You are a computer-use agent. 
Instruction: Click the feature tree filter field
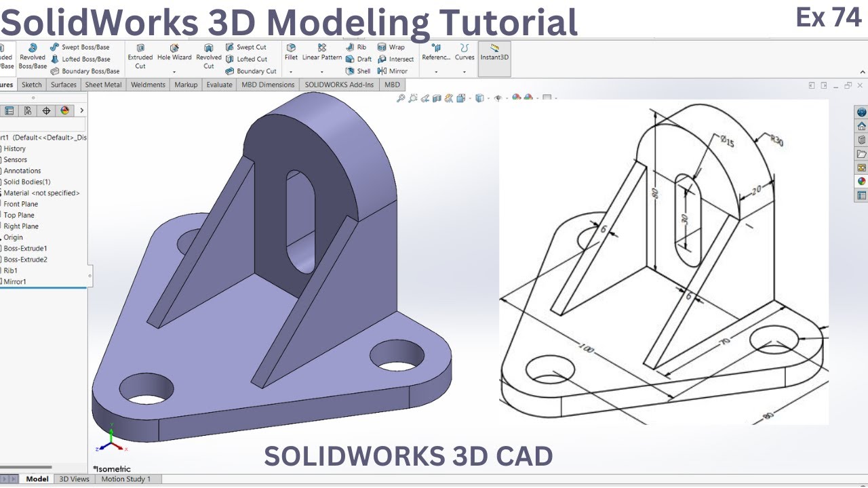tap(42, 125)
